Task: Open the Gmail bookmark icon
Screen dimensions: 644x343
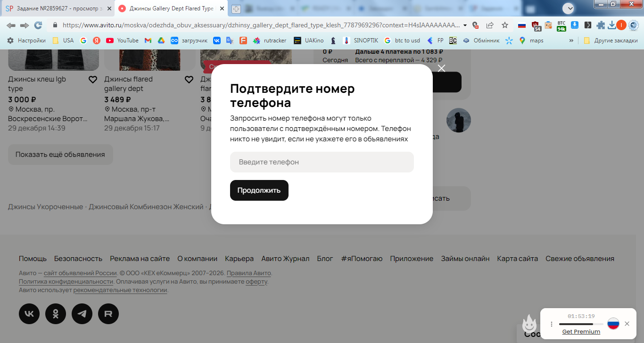Action: point(148,41)
